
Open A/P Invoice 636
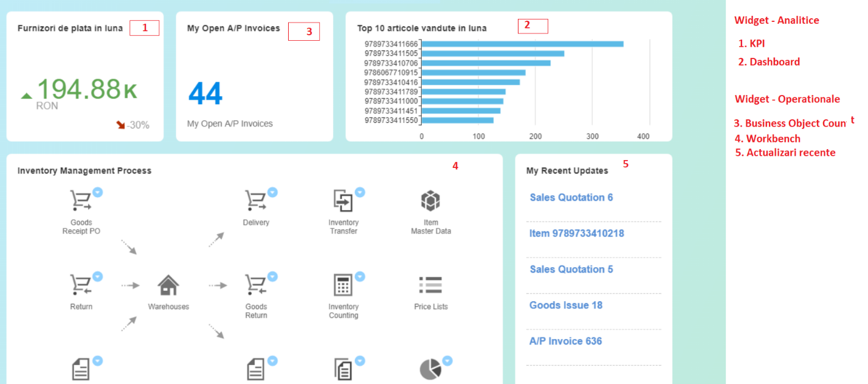click(565, 341)
